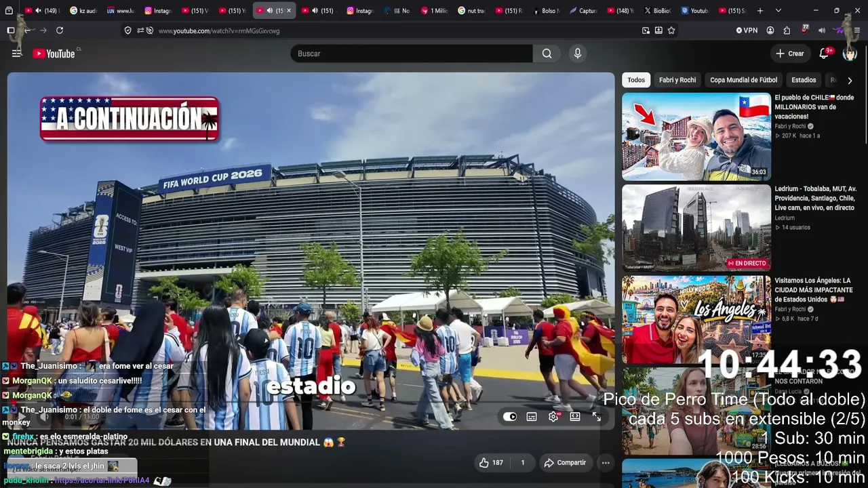
Task: Bookmark this page with the star icon
Action: (671, 30)
